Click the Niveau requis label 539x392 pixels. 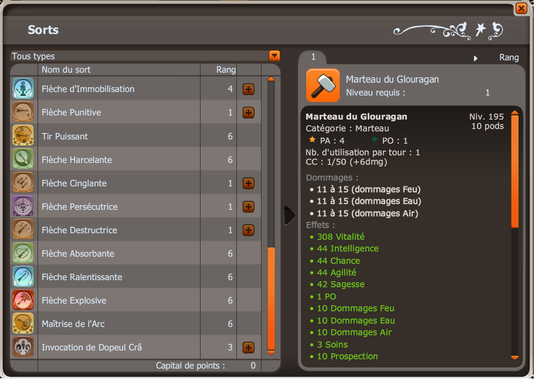375,93
